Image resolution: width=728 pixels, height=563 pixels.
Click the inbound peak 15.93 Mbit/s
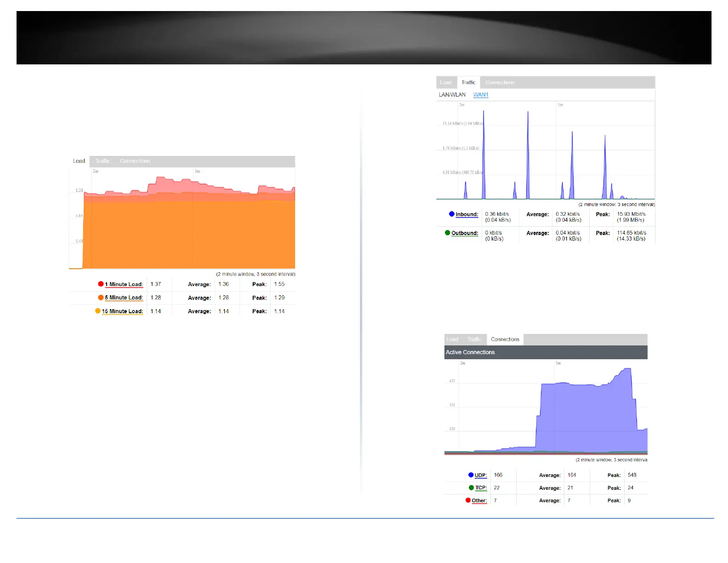631,214
